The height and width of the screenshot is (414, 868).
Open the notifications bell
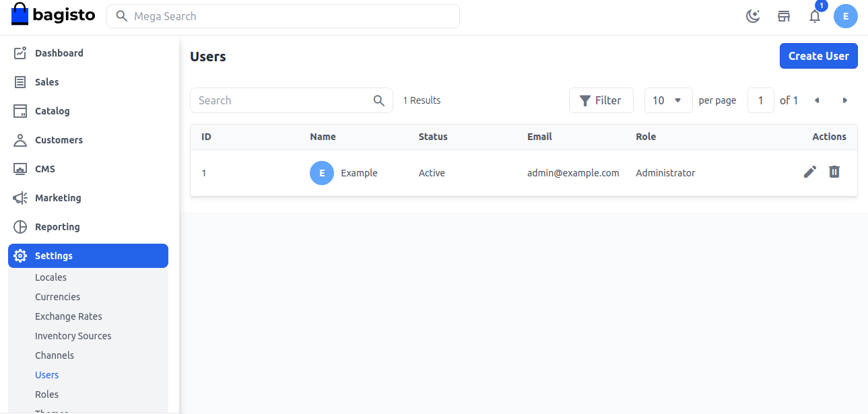tap(815, 16)
